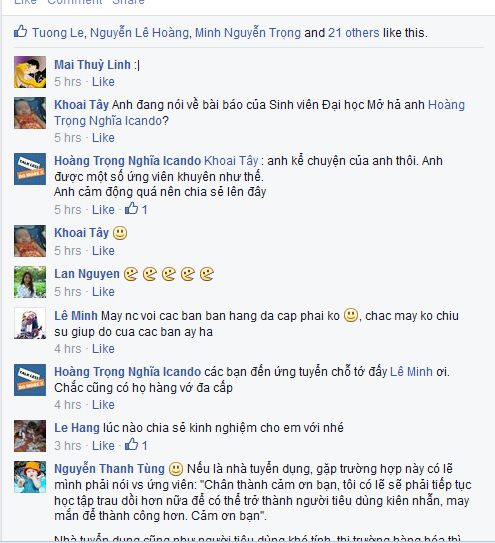Screen dimensions: 495x543
Task: Open Minh Nguyễn Trọng's profile
Action: coord(248,33)
